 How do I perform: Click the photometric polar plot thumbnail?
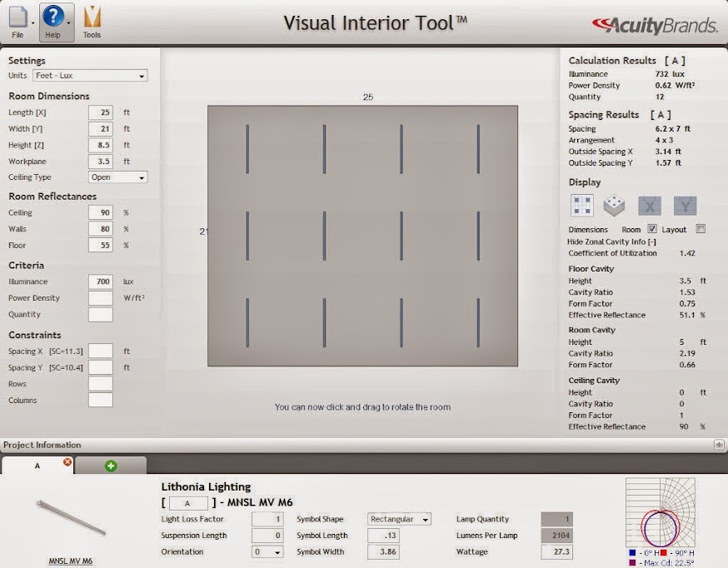[x=661, y=513]
